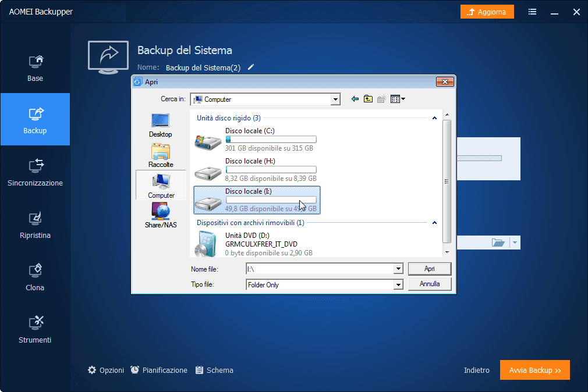
Task: Select Desktop in the places bar
Action: [x=161, y=125]
